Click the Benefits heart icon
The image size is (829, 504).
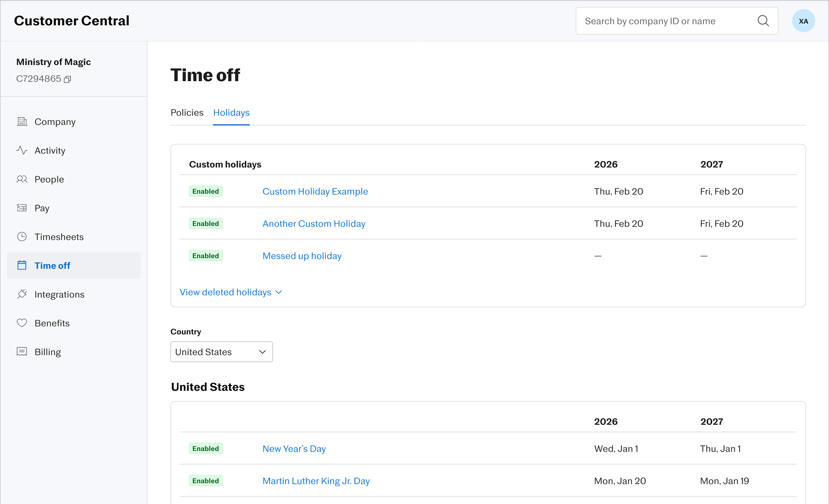[22, 323]
